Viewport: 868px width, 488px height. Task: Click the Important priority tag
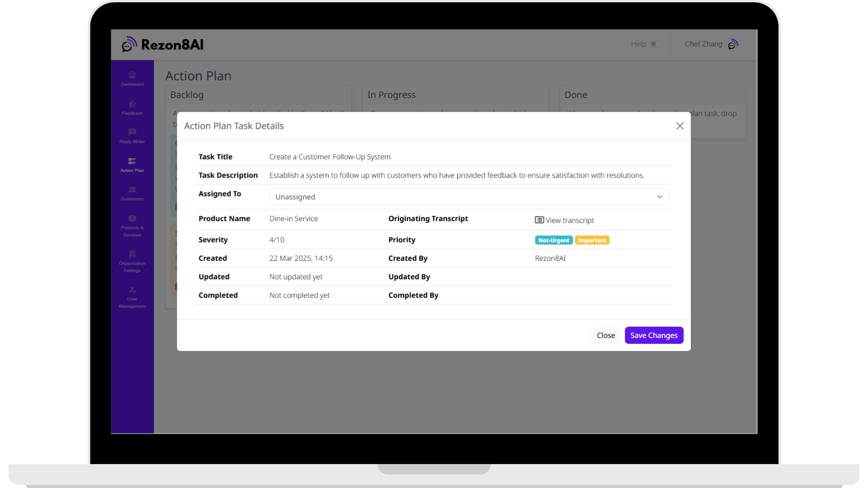(592, 240)
